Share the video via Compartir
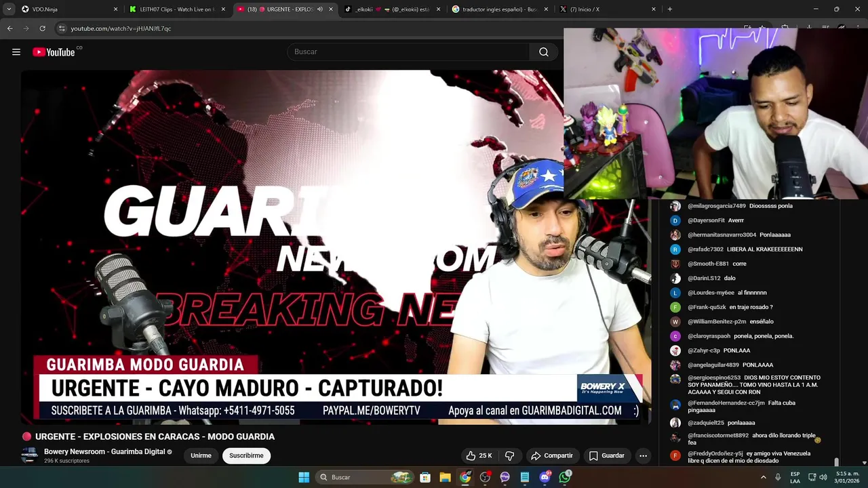Image resolution: width=868 pixels, height=488 pixels. click(x=552, y=455)
